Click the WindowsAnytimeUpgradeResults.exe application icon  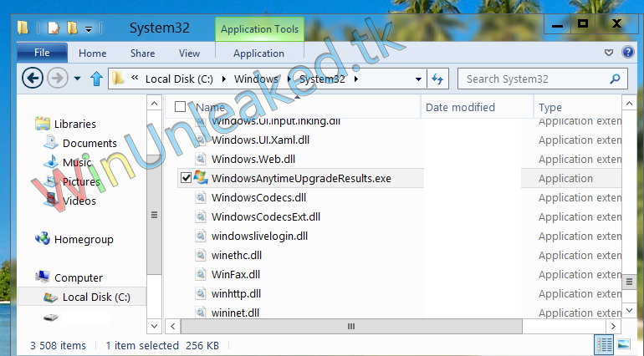(x=201, y=178)
